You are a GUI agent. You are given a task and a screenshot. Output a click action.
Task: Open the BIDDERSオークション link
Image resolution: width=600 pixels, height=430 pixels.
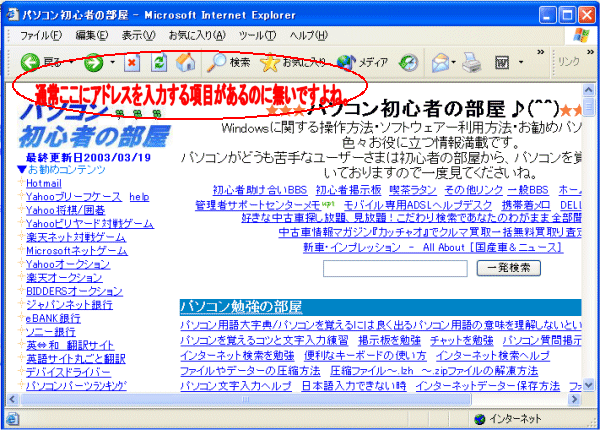pos(74,291)
